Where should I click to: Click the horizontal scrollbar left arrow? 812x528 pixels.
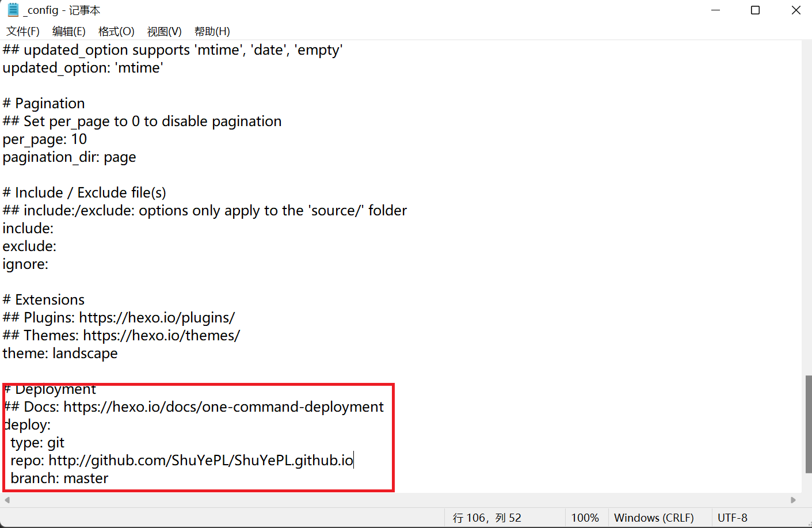7,500
